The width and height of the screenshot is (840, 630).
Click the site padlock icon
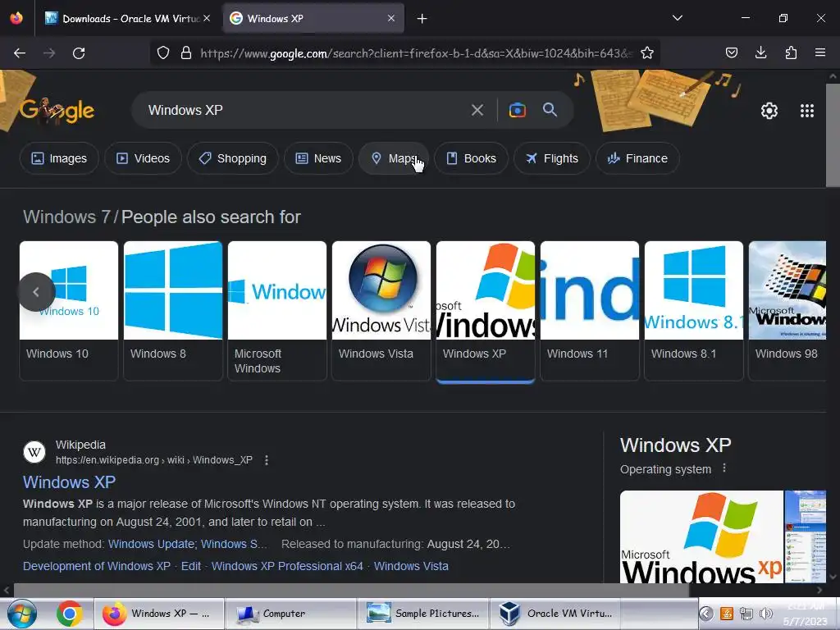tap(186, 53)
